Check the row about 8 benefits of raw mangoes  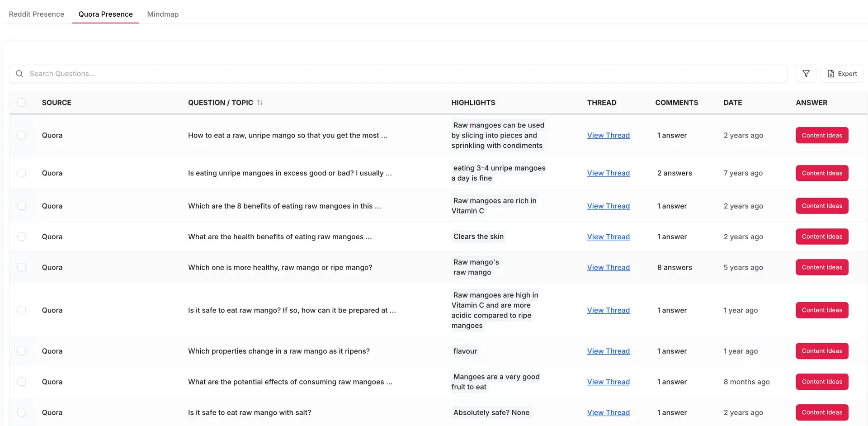click(22, 205)
